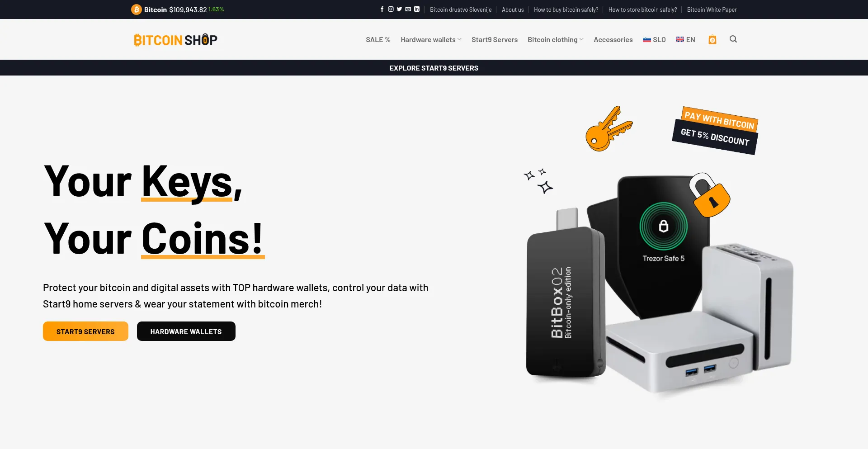Open the Instagram social icon
The width and height of the screenshot is (868, 449).
coord(391,9)
